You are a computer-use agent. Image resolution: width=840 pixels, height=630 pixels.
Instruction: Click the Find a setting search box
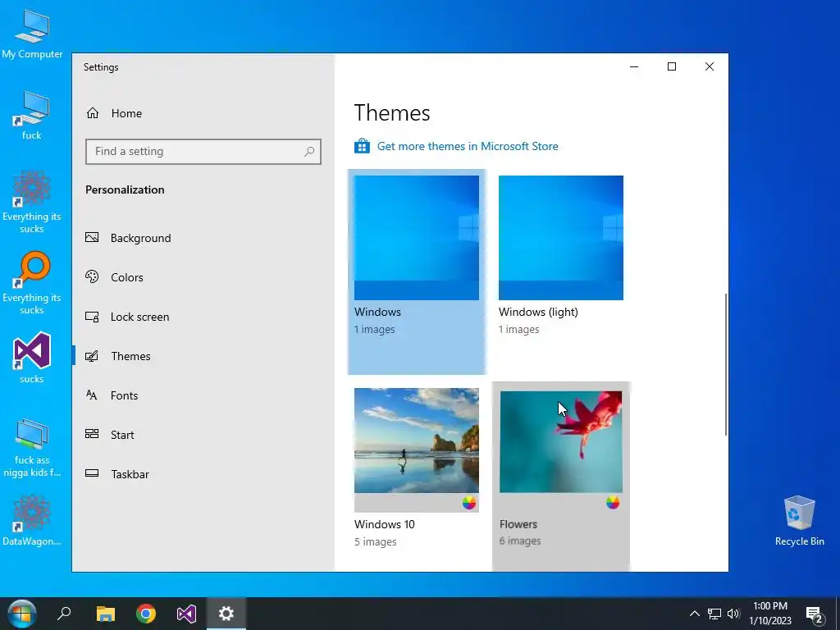203,152
